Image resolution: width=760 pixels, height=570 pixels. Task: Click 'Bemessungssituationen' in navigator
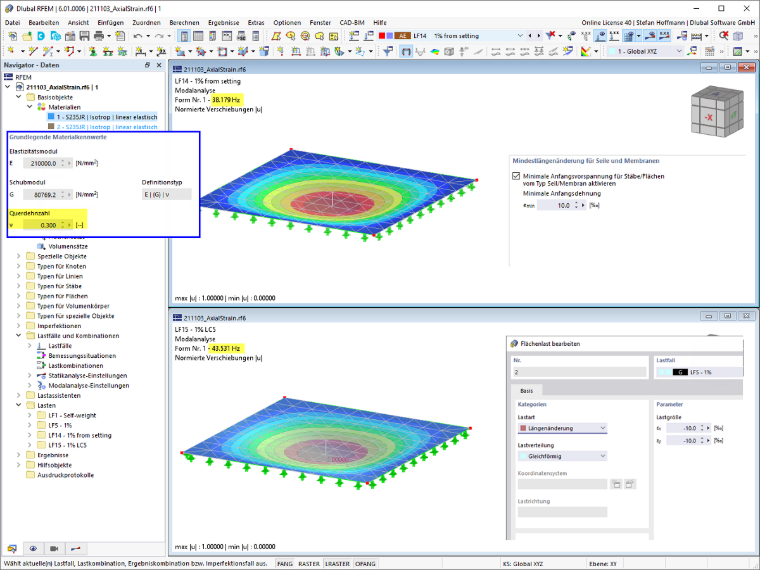[x=82, y=356]
